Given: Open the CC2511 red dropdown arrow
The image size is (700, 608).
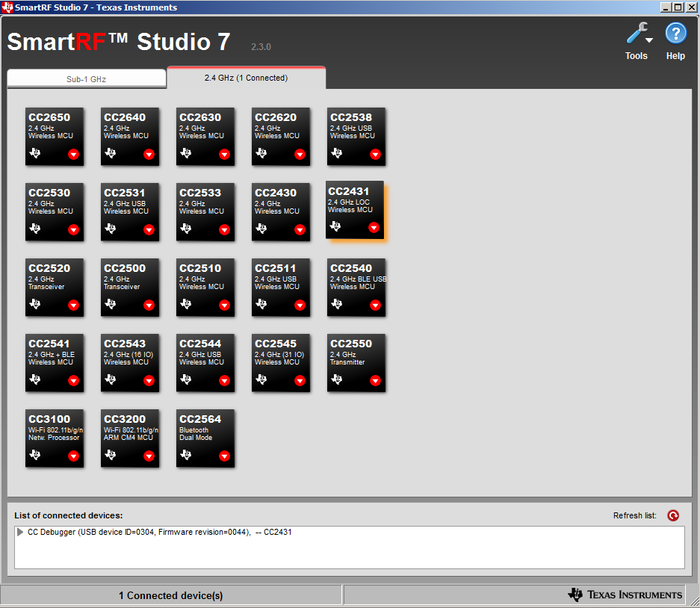Looking at the screenshot, I should 300,305.
